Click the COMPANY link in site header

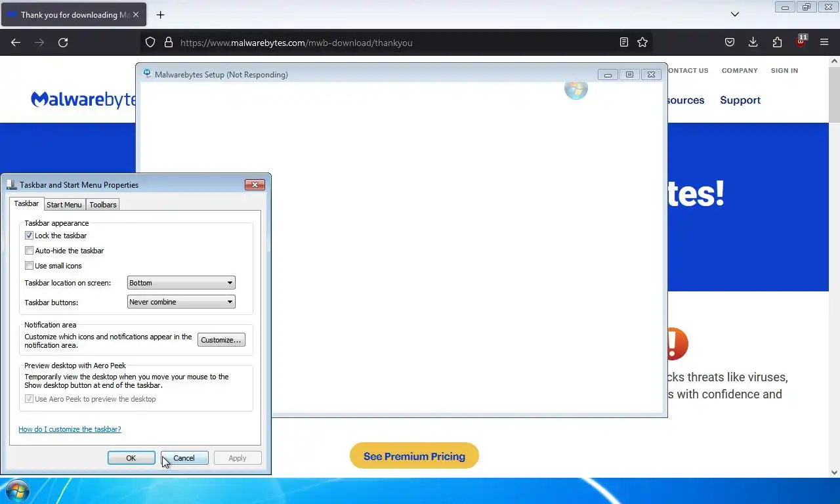pyautogui.click(x=740, y=70)
